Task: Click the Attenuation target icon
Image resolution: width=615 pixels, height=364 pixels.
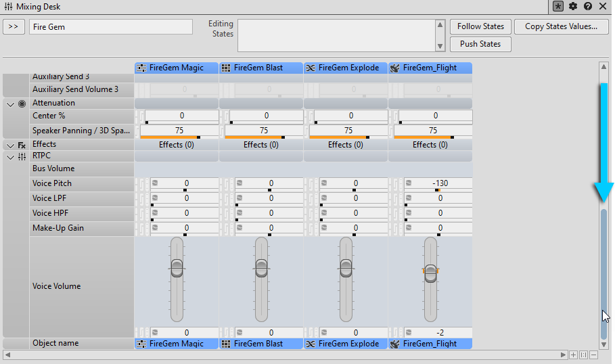Action: tap(22, 104)
